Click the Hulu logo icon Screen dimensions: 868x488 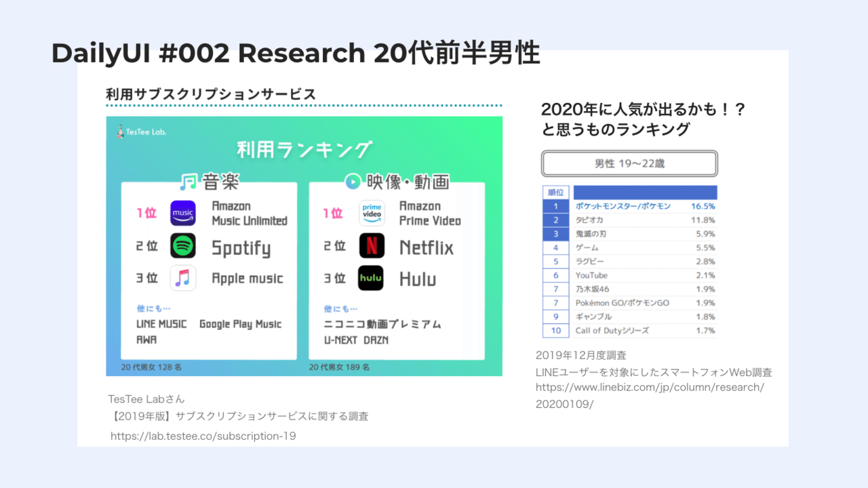(372, 278)
